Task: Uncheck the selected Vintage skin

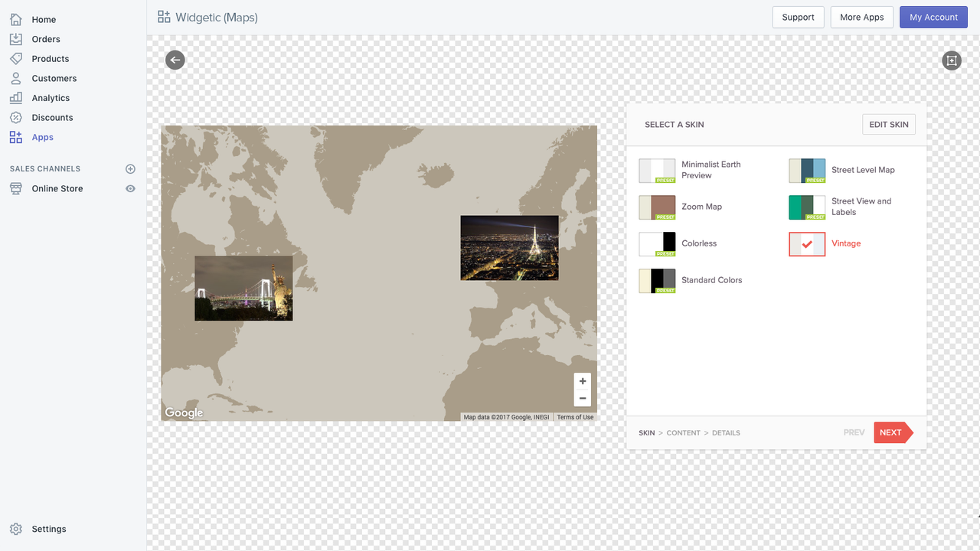Action: click(x=807, y=244)
